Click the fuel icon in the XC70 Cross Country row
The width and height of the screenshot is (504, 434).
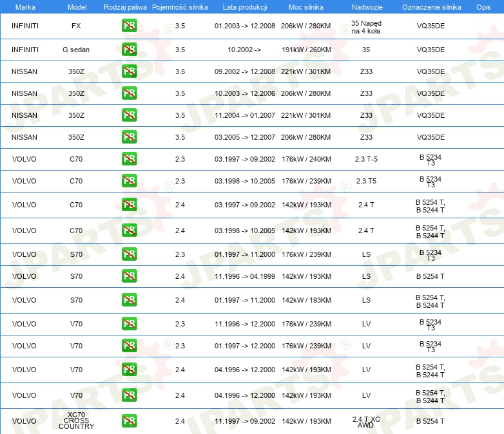(x=129, y=421)
